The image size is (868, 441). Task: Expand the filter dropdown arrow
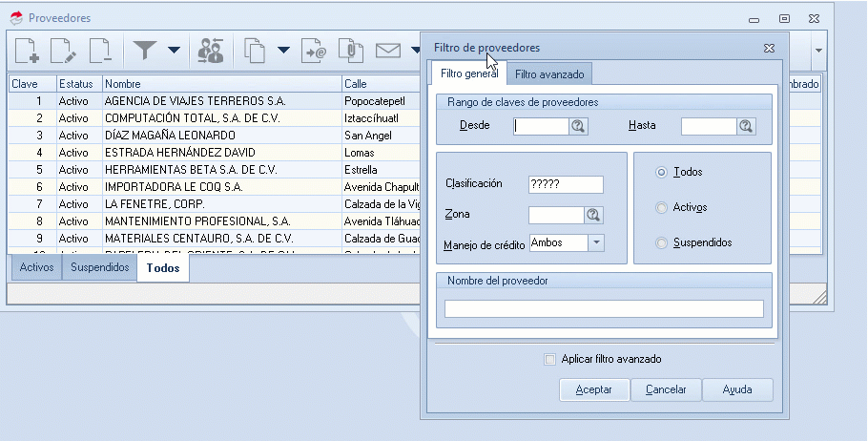tap(174, 51)
